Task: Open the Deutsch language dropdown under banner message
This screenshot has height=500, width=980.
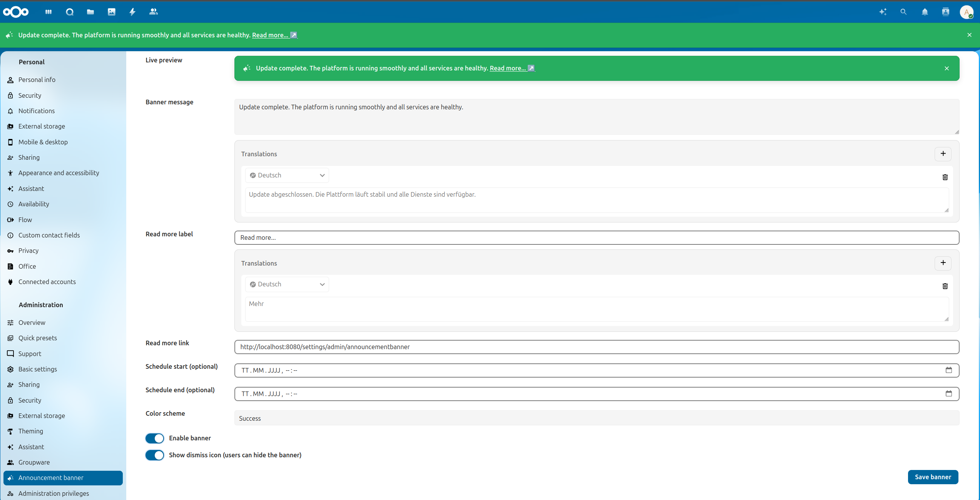Action: [287, 175]
